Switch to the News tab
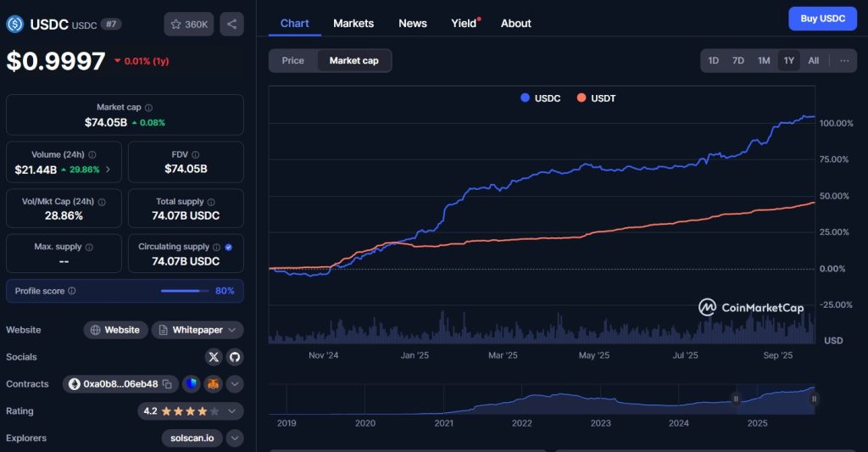 [x=413, y=23]
